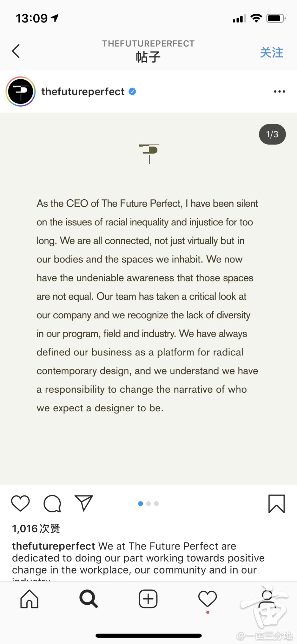Jump to the third carousel dot
This screenshot has width=297, height=644.
[x=156, y=504]
